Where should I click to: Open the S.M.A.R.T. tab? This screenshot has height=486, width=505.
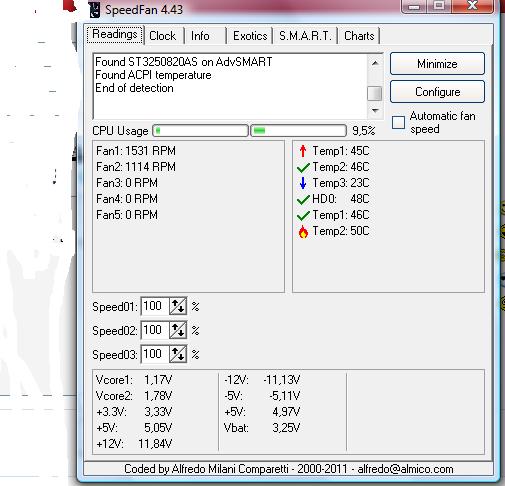tap(305, 36)
